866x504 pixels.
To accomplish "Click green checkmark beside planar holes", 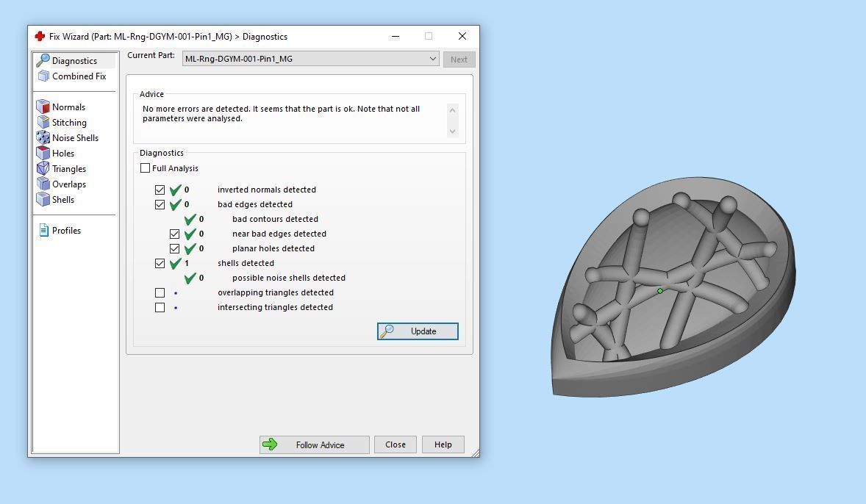I will click(x=190, y=249).
